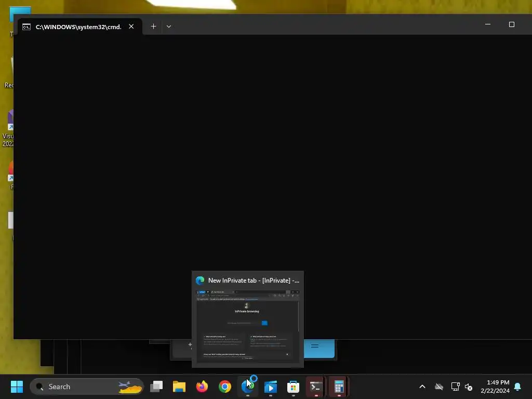Select the C:\WINDOWS\system32\cmd. tab

click(x=80, y=27)
